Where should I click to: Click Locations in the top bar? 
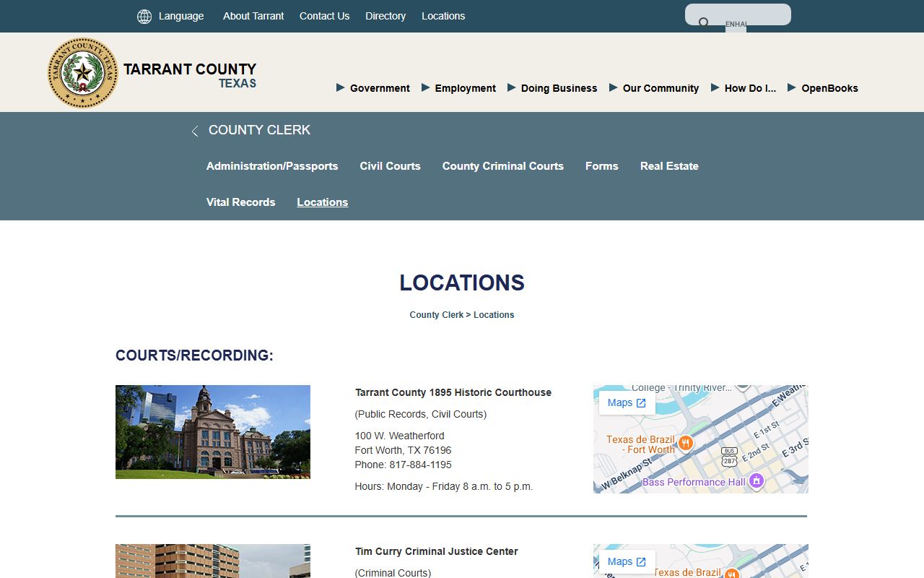coord(443,16)
